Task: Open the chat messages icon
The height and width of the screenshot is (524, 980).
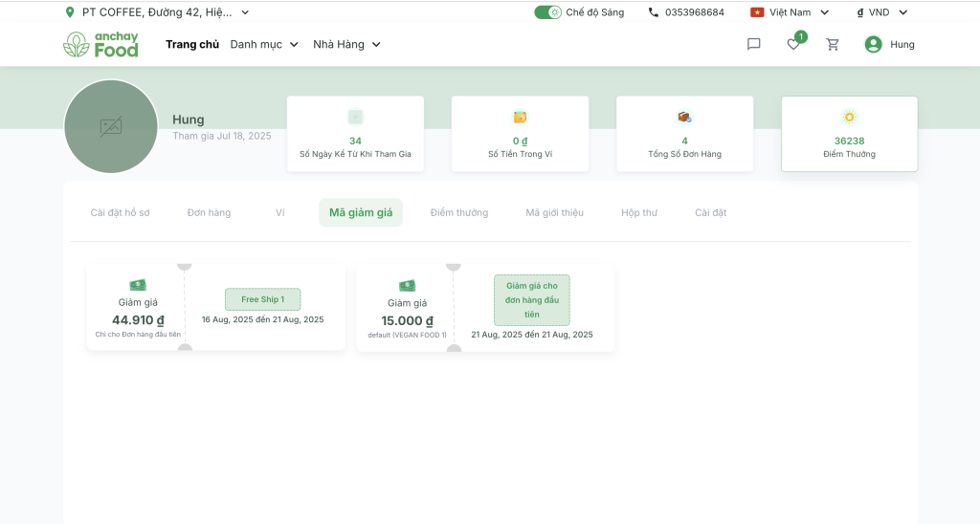Action: click(753, 44)
